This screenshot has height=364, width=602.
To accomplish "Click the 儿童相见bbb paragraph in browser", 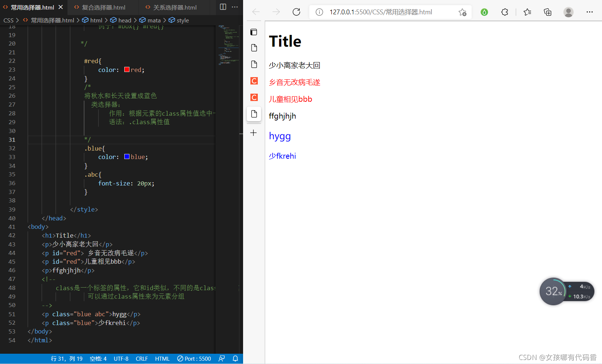I will click(x=291, y=99).
